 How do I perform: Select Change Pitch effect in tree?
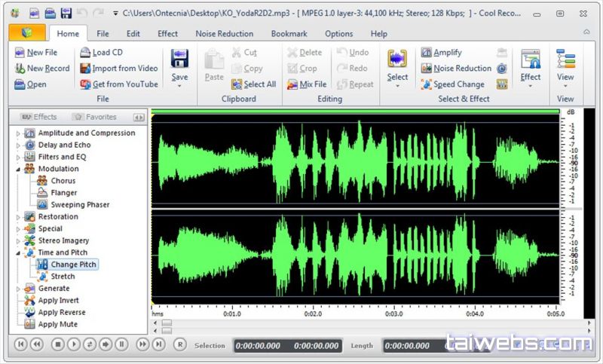[x=73, y=265]
